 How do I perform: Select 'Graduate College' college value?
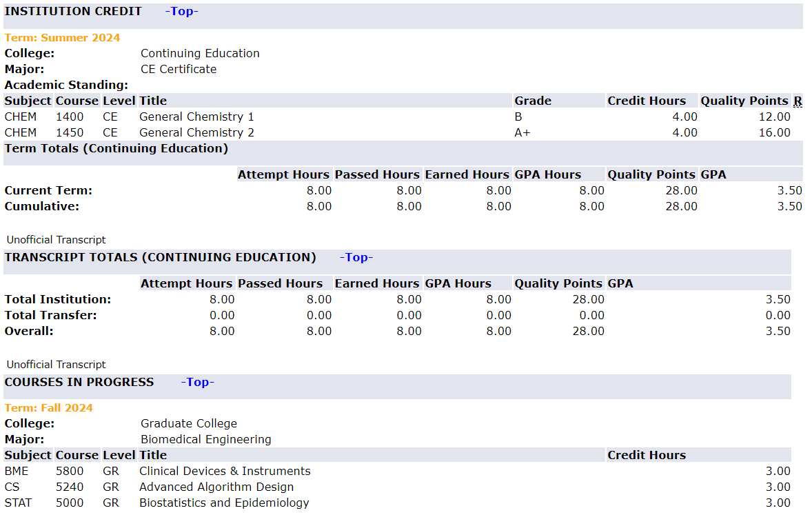(x=189, y=423)
